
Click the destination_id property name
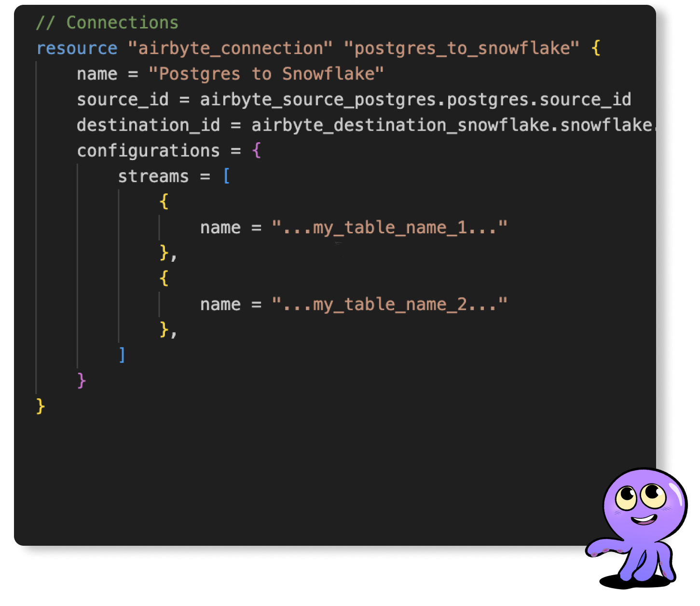click(x=149, y=125)
